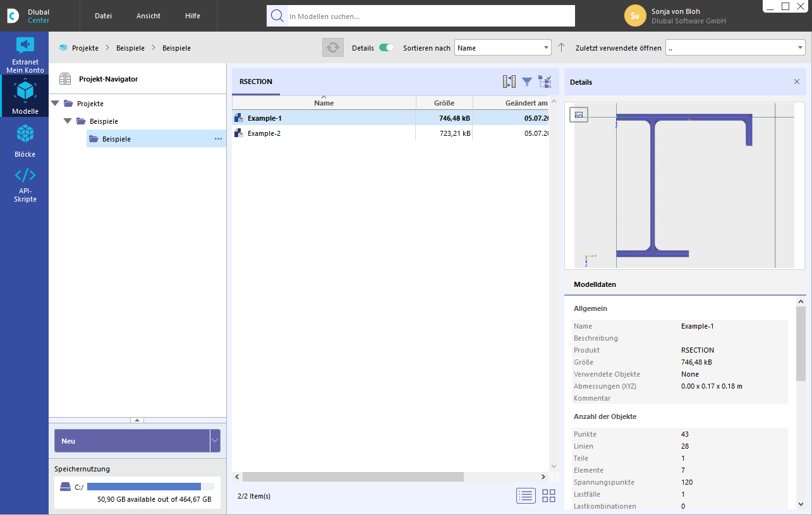The height and width of the screenshot is (515, 812).
Task: Click the cross-section preview thumbnail
Action: coord(686,185)
